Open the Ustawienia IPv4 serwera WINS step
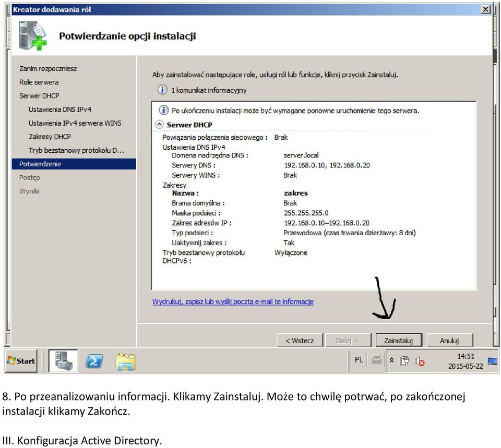The image size is (501, 448). (75, 123)
